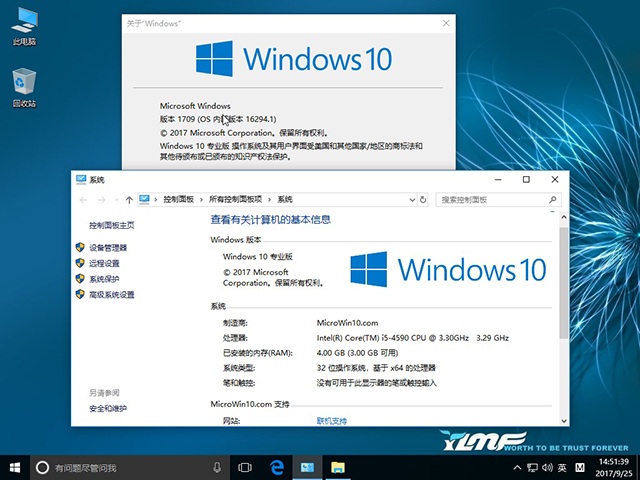The height and width of the screenshot is (480, 640).
Task: Open the address bar history dropdown
Action: click(x=412, y=200)
